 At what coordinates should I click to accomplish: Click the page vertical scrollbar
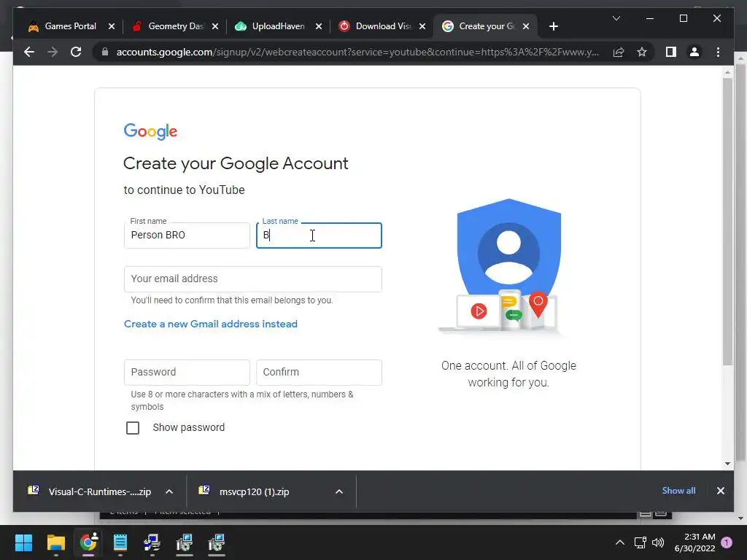[727, 222]
